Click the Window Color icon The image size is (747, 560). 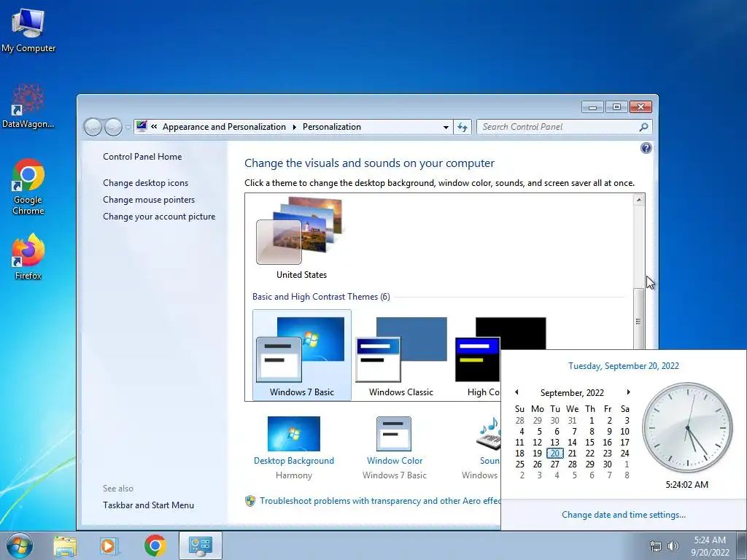tap(394, 434)
